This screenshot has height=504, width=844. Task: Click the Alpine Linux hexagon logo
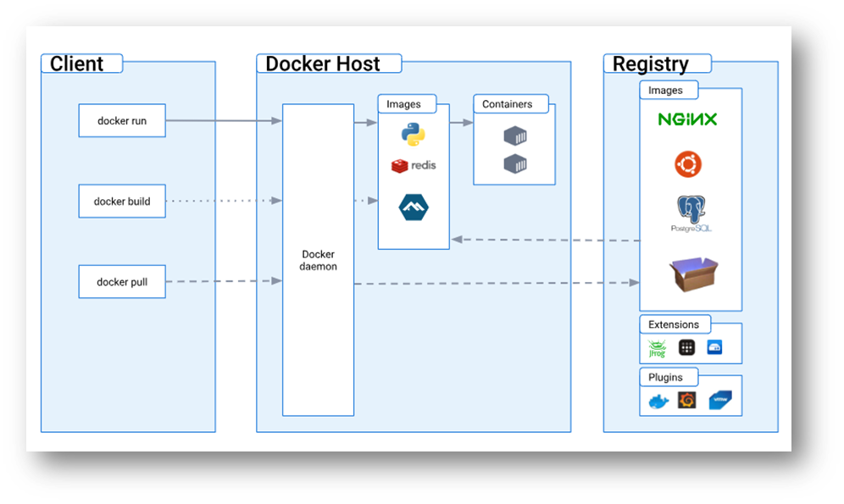pos(414,208)
